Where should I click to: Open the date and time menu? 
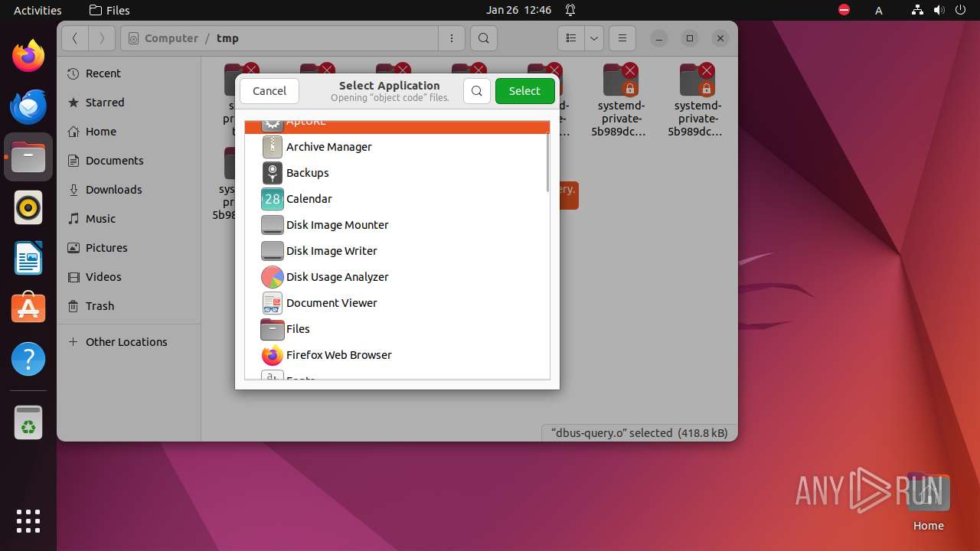pyautogui.click(x=518, y=10)
